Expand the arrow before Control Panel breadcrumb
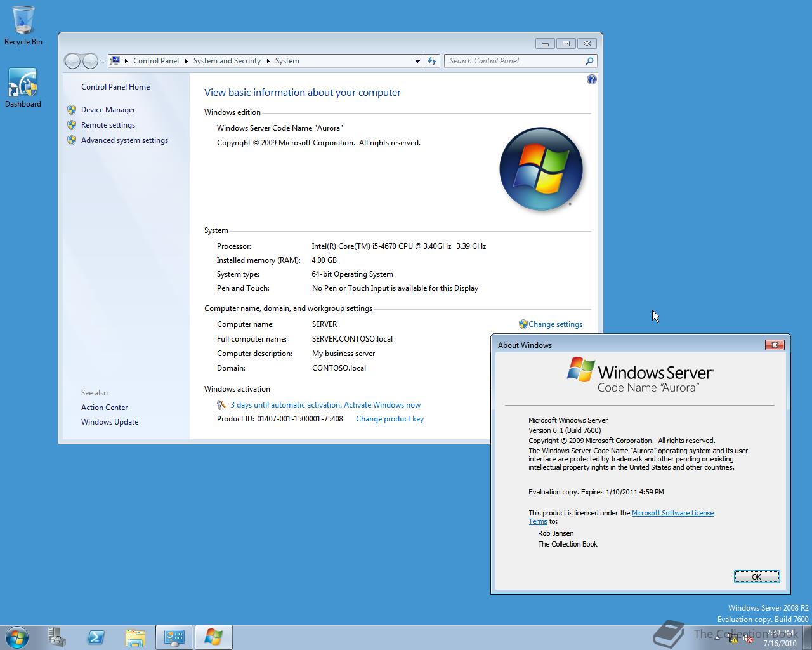The image size is (812, 650). (126, 61)
